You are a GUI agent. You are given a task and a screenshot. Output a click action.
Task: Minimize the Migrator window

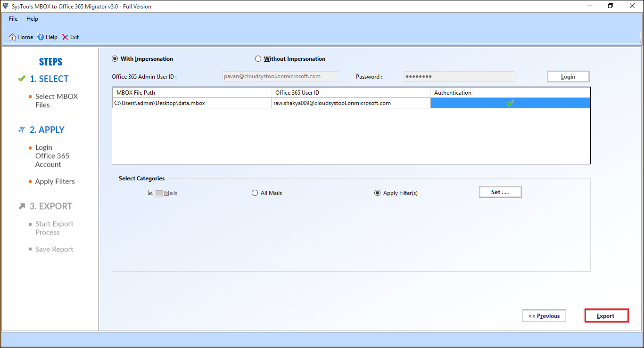590,6
